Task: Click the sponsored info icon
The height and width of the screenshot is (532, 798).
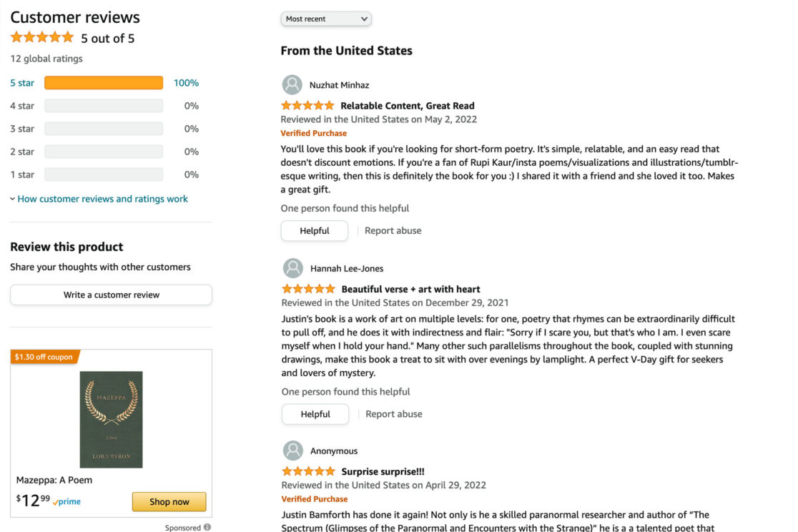Action: [207, 528]
